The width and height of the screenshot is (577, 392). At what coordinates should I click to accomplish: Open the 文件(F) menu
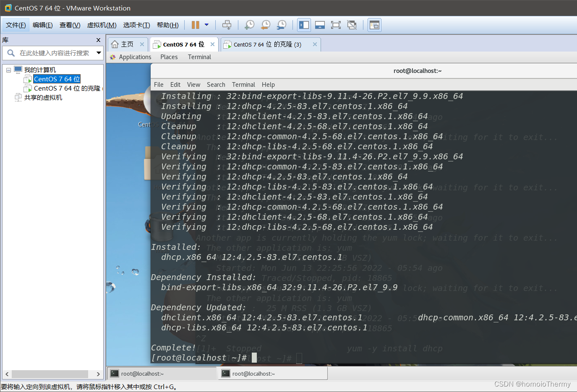16,25
